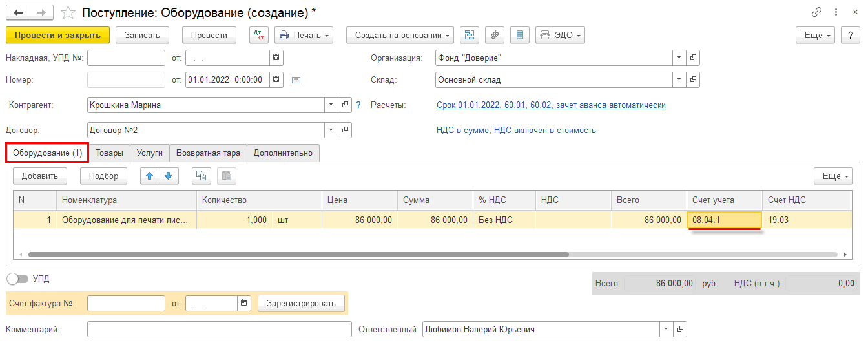Click the Комментарий input field
Screen dimensions: 868x358
(x=219, y=330)
